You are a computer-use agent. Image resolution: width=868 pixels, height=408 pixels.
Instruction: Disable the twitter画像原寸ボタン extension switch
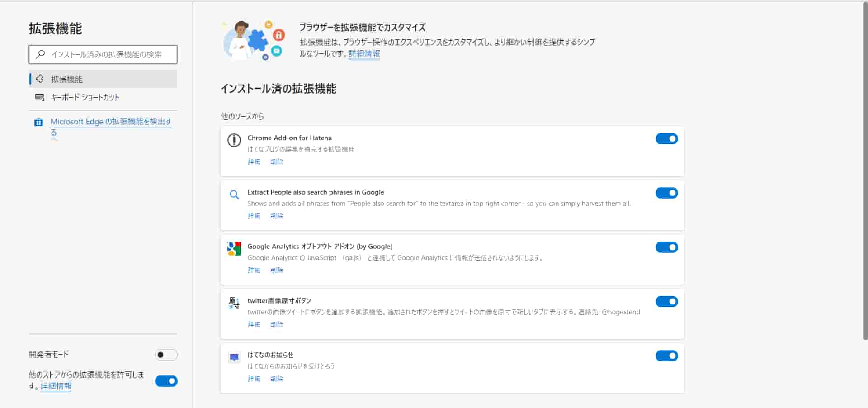666,301
